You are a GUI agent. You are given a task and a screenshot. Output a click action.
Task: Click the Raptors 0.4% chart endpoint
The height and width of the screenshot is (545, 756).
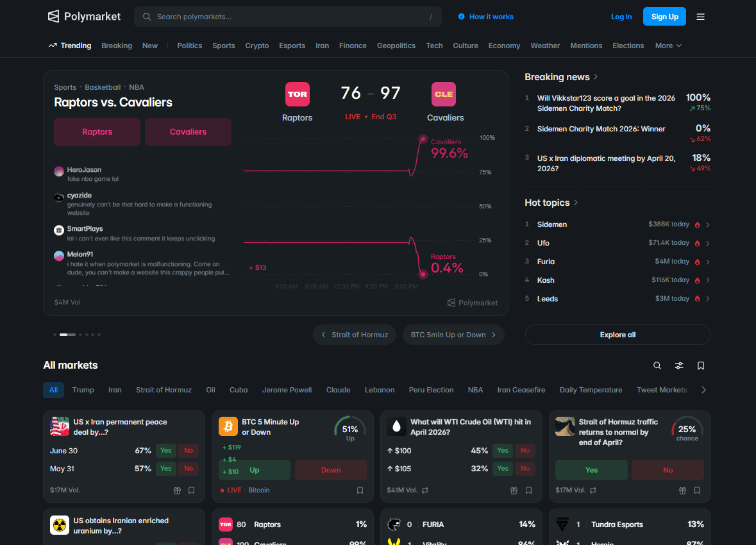coord(423,274)
